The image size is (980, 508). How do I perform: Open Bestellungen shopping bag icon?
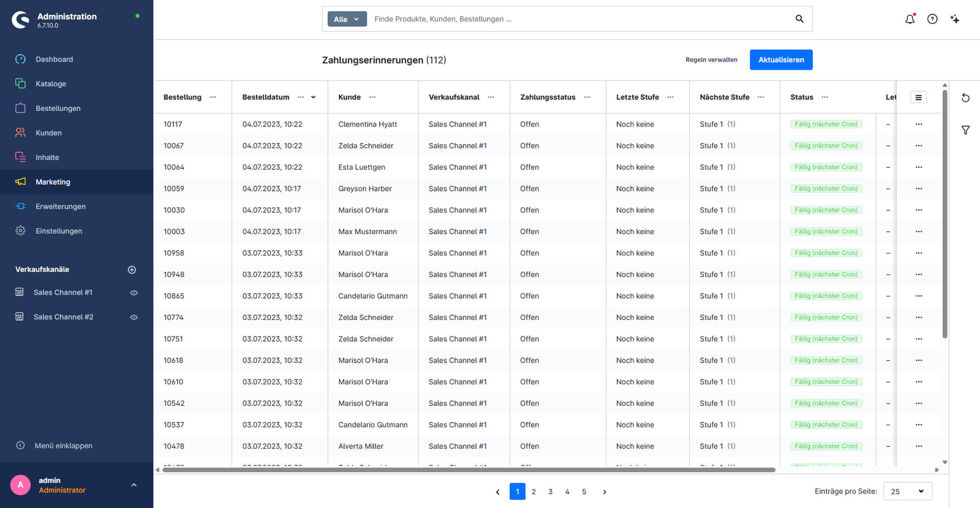point(20,108)
